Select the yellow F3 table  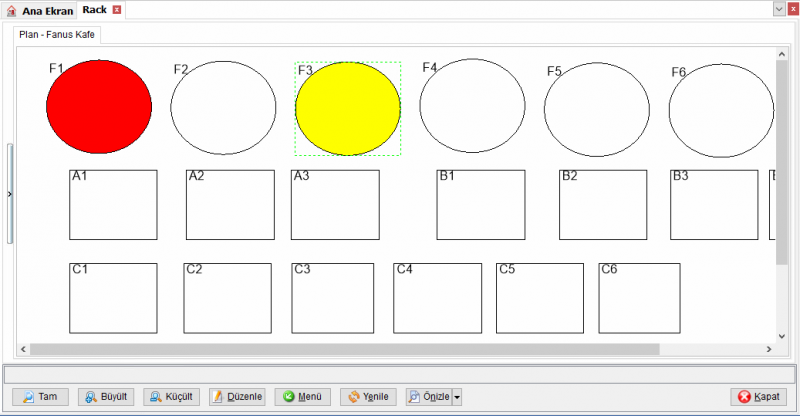click(x=348, y=109)
